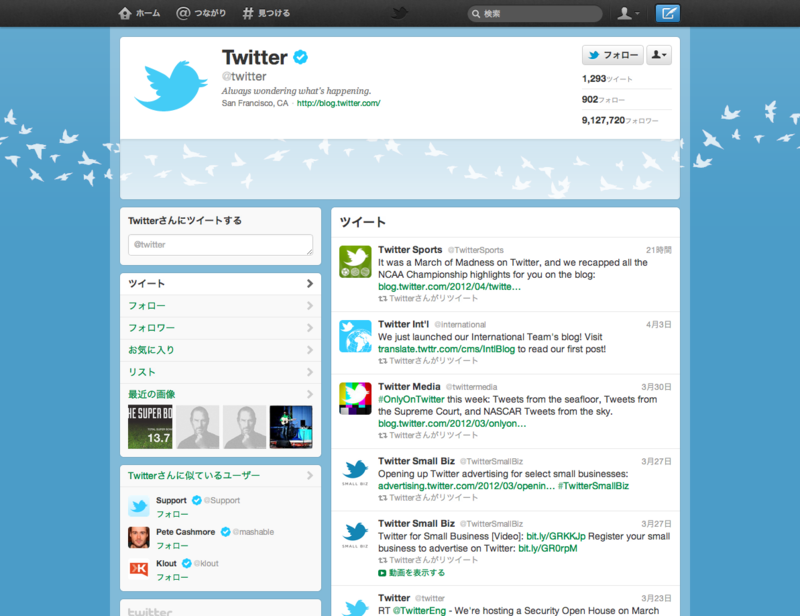The image size is (800, 616).
Task: Click Twitter Media color-bars avatar
Action: 356,399
